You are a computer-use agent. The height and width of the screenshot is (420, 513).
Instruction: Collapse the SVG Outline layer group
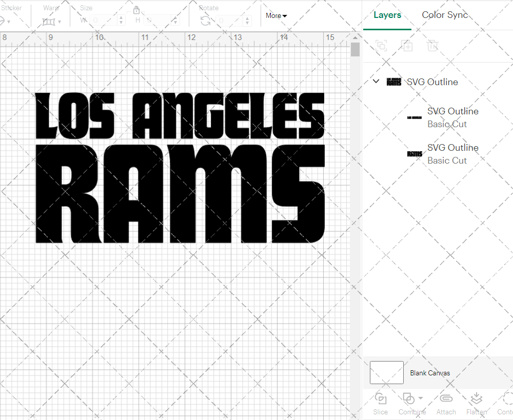[x=376, y=81]
